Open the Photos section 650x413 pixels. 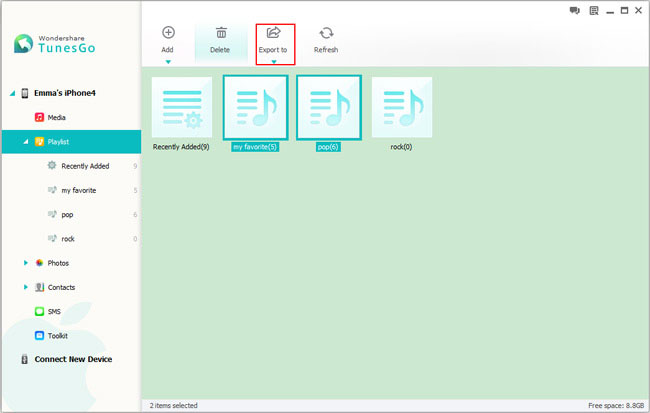click(x=58, y=263)
